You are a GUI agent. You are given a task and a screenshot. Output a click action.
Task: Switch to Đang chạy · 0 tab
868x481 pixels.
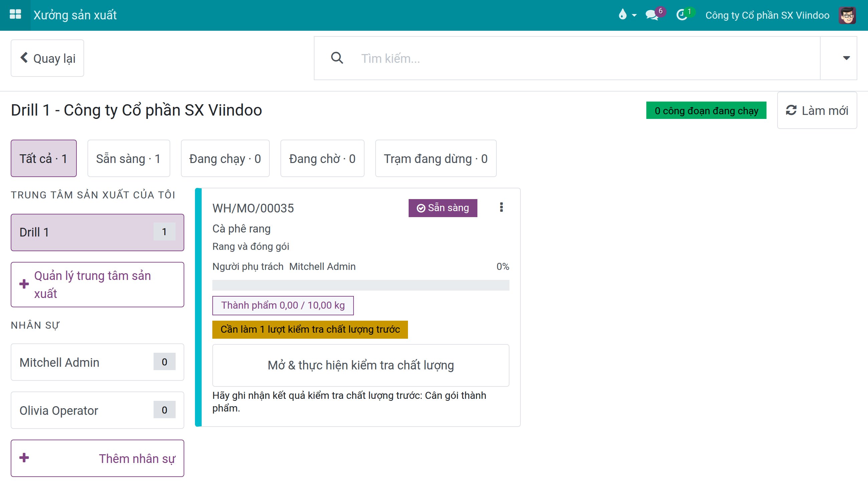pyautogui.click(x=225, y=158)
